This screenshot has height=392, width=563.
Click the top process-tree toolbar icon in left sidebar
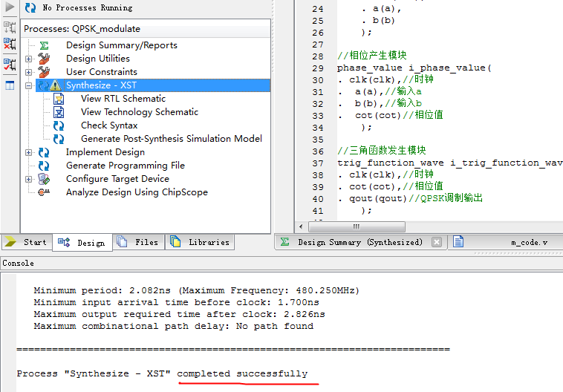pos(10,27)
